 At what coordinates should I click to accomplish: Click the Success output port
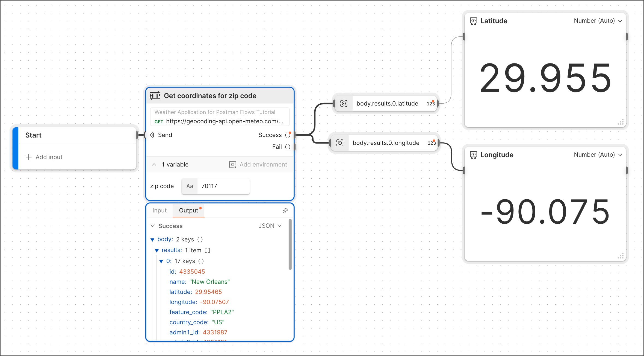pos(294,135)
